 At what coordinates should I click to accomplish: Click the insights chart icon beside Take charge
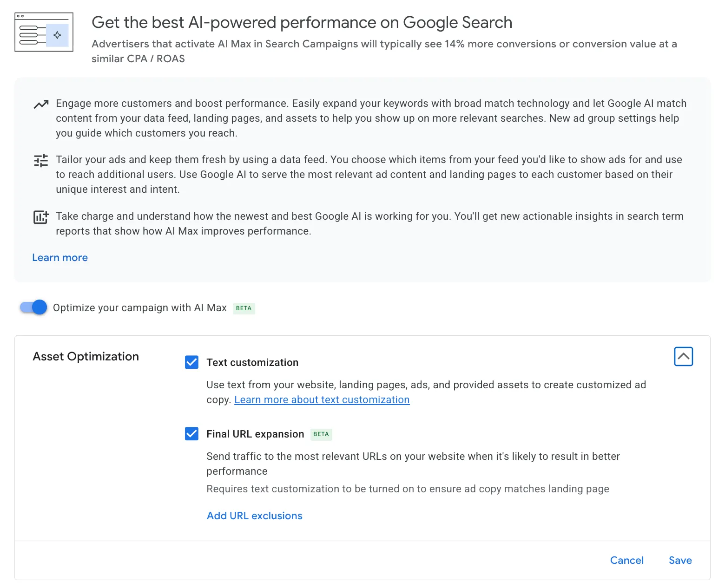pos(41,217)
